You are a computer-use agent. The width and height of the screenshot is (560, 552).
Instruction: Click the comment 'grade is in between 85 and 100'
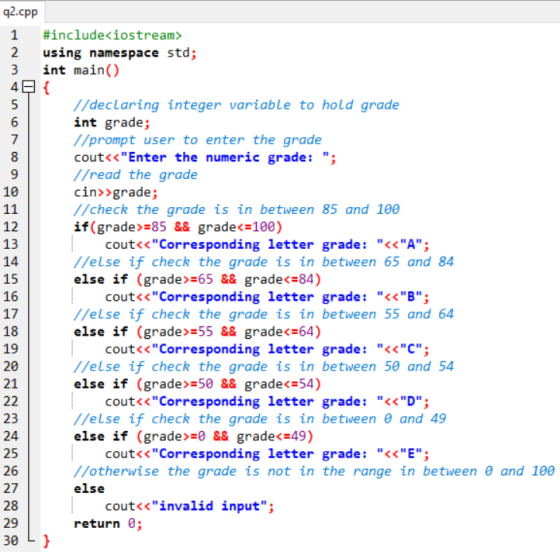click(x=283, y=210)
